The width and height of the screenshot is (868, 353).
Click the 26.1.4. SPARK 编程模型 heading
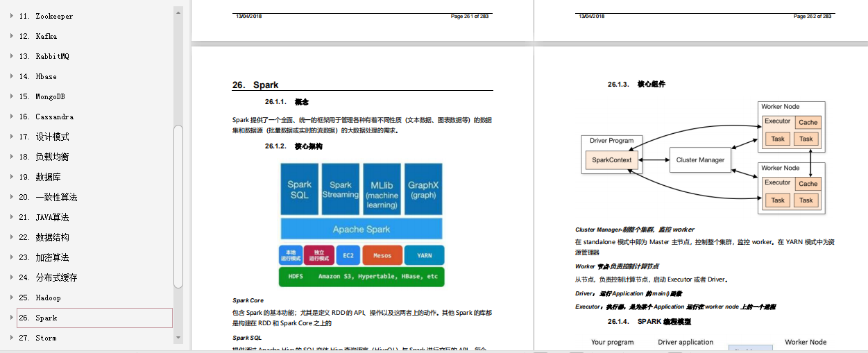pyautogui.click(x=649, y=322)
